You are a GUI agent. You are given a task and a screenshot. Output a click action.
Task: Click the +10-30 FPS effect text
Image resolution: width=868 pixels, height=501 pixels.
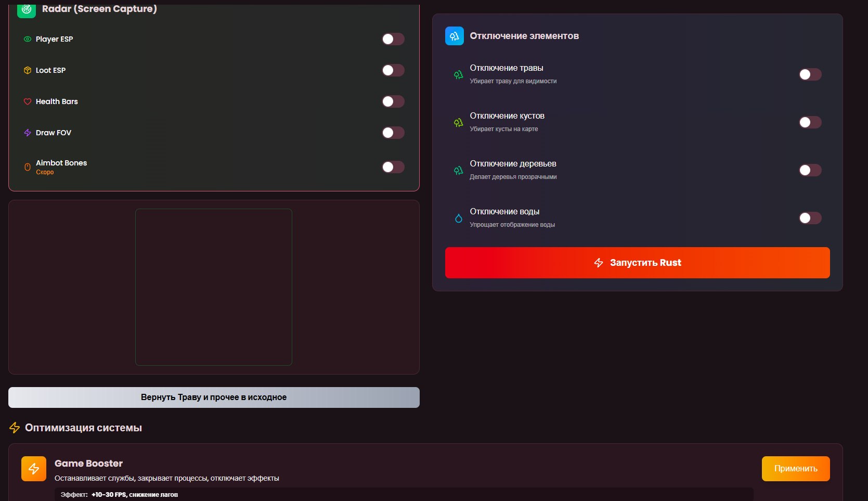coord(135,495)
